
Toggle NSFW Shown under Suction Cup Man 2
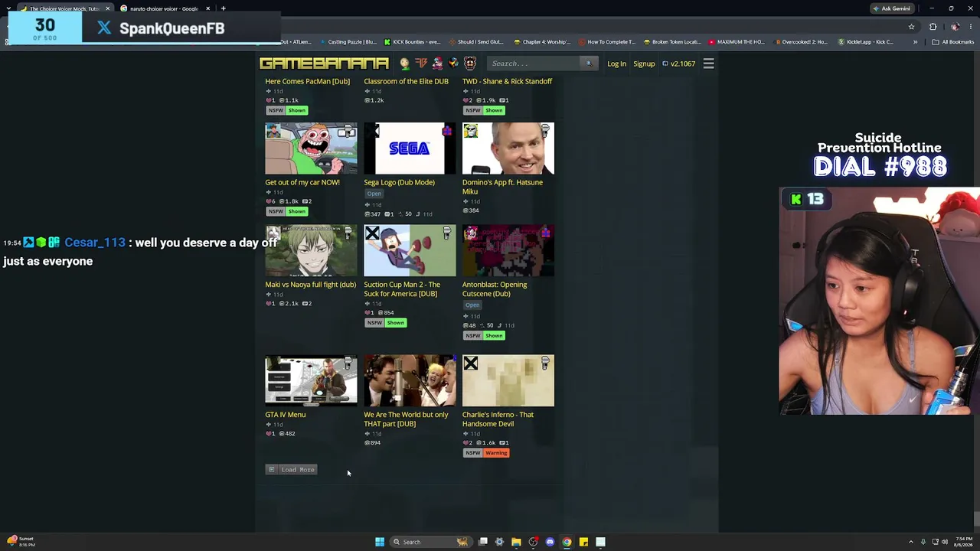[x=386, y=323]
